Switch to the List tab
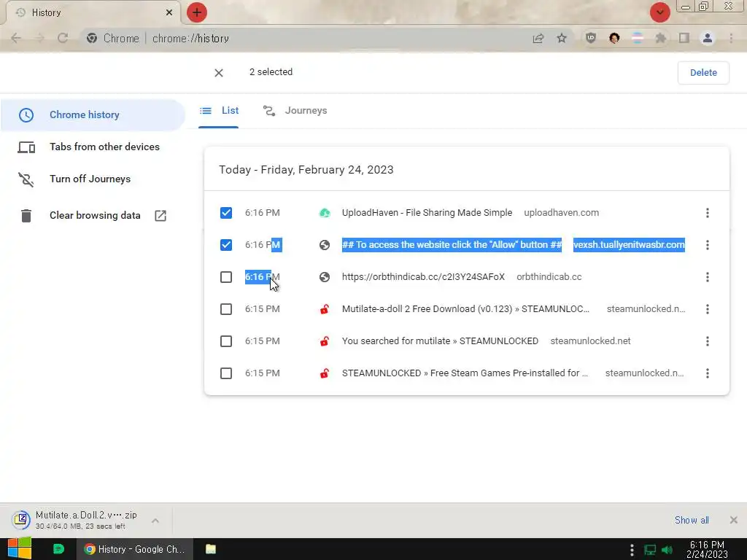This screenshot has width=747, height=560. tap(219, 111)
